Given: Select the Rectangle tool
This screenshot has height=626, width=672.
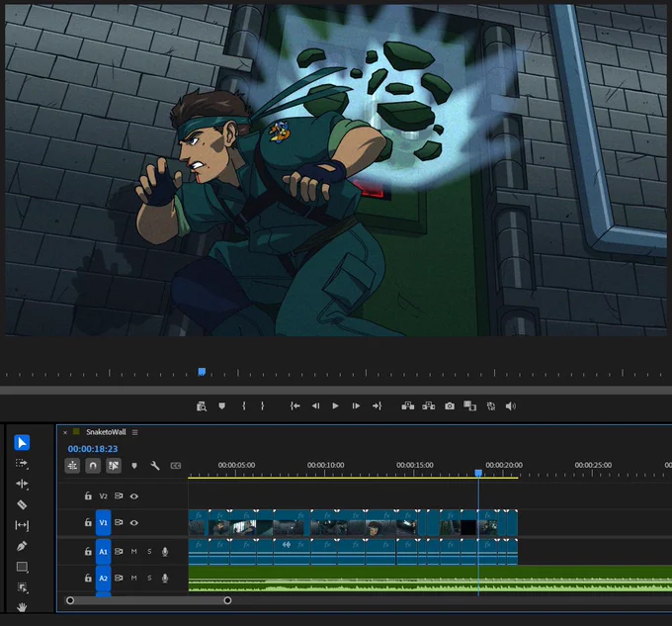Looking at the screenshot, I should pyautogui.click(x=22, y=567).
